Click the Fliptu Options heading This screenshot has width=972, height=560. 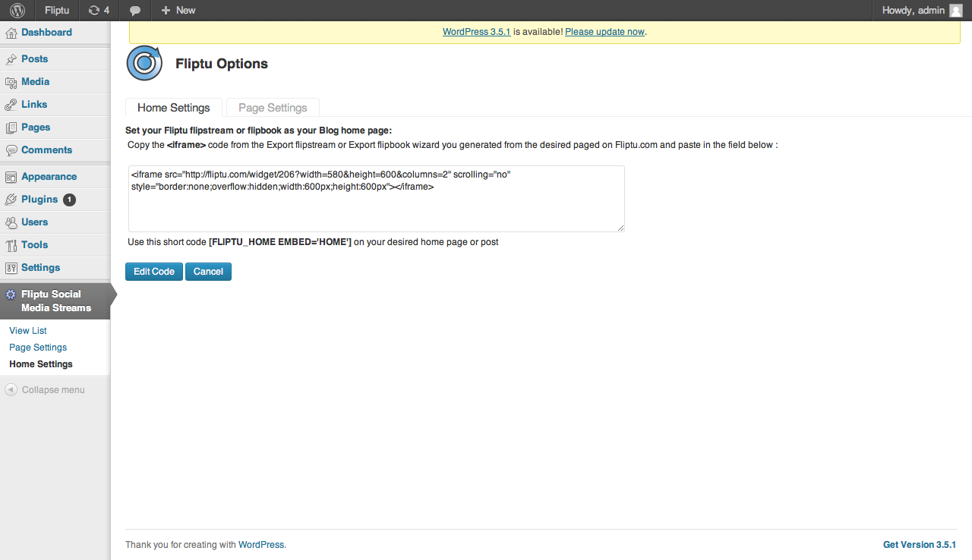(x=222, y=64)
